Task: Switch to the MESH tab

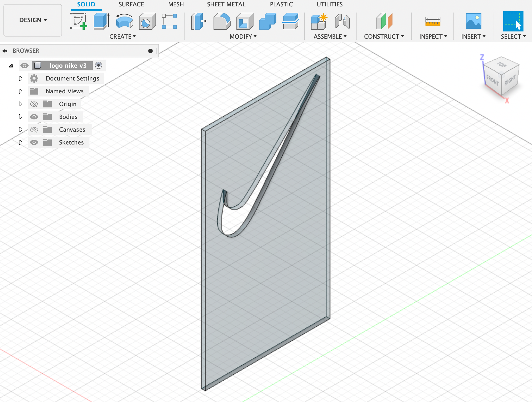Action: click(176, 5)
